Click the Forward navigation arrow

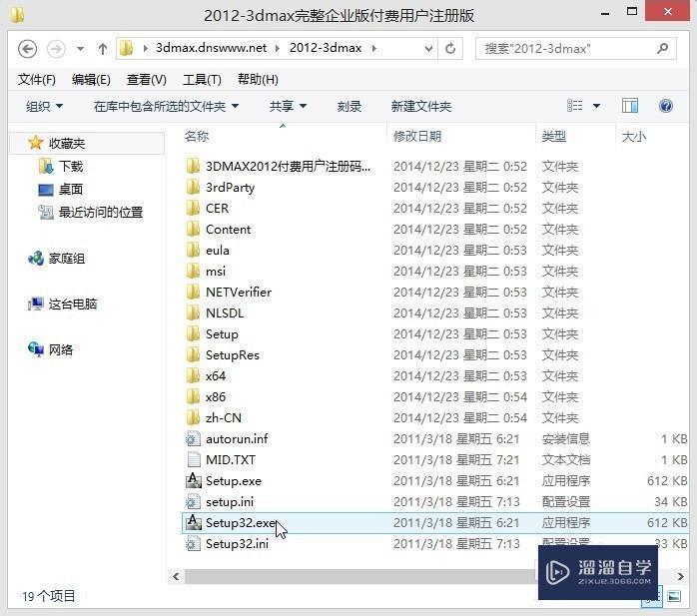pos(57,49)
